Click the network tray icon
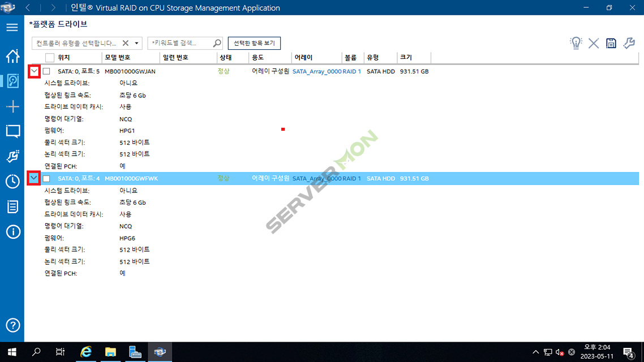This screenshot has height=362, width=644. tap(548, 352)
